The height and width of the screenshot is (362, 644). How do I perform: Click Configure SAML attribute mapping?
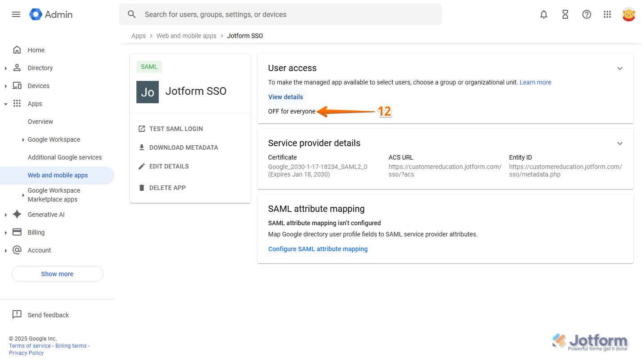318,249
